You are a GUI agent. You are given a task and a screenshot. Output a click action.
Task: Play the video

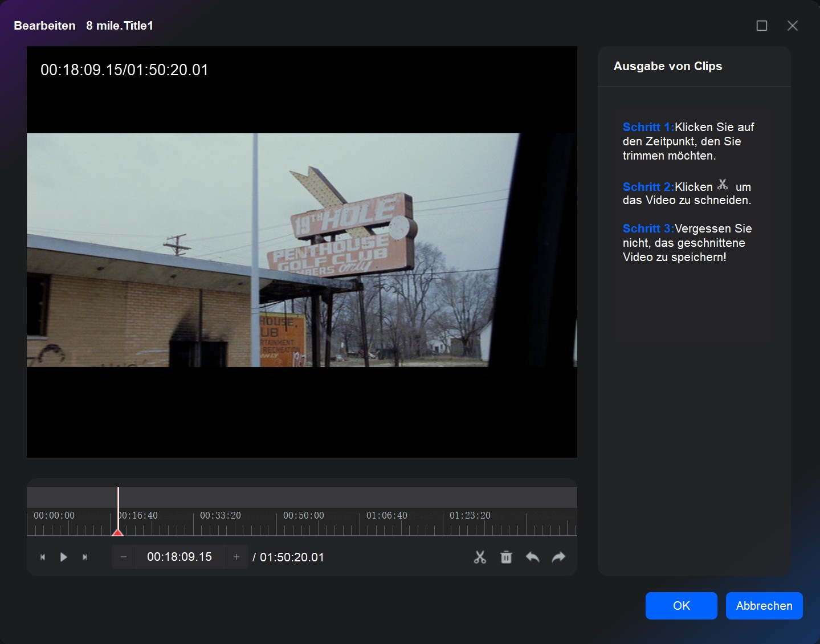[64, 557]
